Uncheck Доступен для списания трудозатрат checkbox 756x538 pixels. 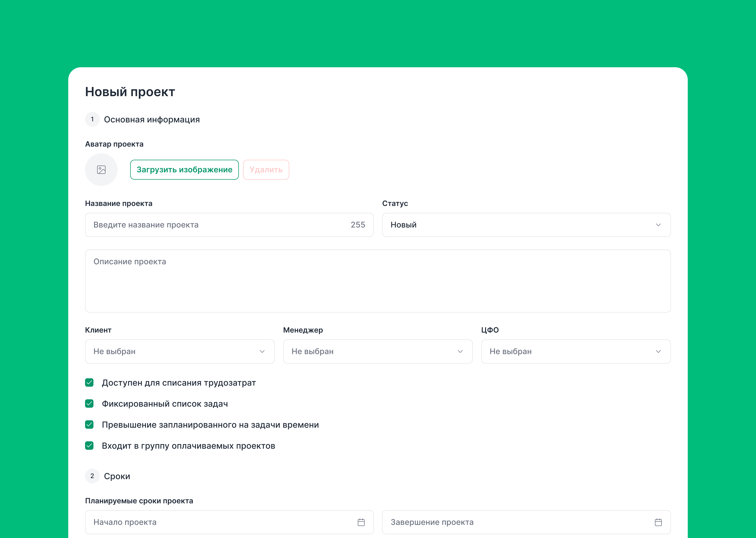tap(89, 383)
